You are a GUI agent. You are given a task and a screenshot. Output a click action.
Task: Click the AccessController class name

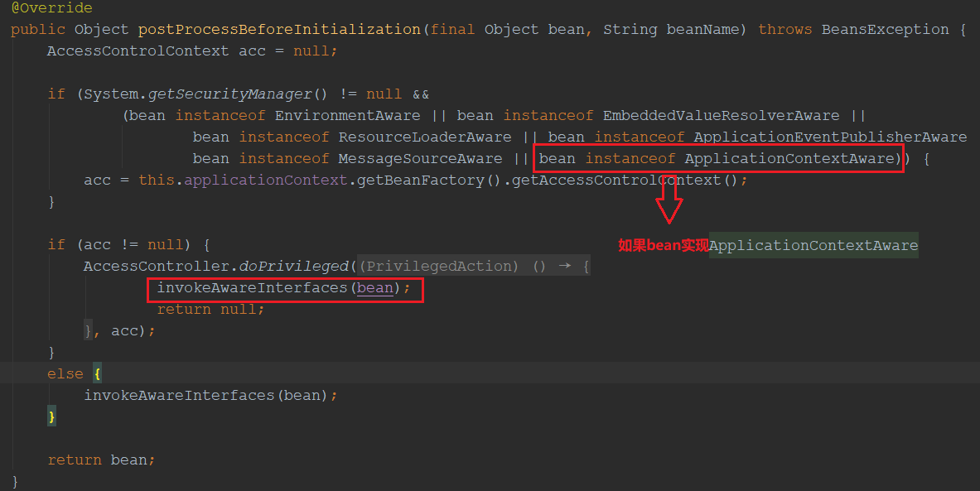[157, 266]
